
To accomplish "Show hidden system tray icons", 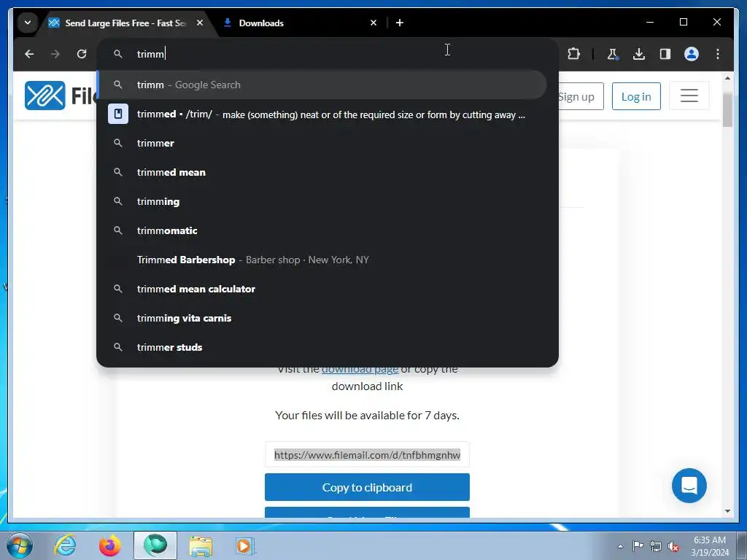I will [x=620, y=546].
